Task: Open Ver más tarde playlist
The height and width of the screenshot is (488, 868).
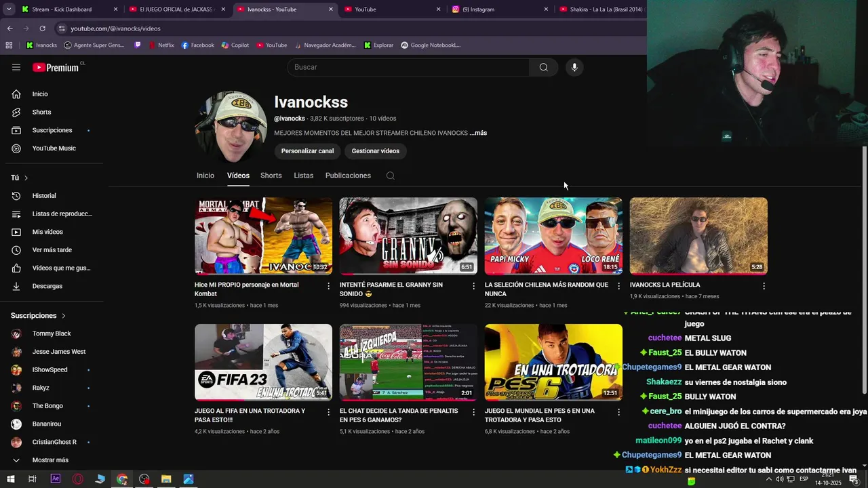Action: click(52, 250)
